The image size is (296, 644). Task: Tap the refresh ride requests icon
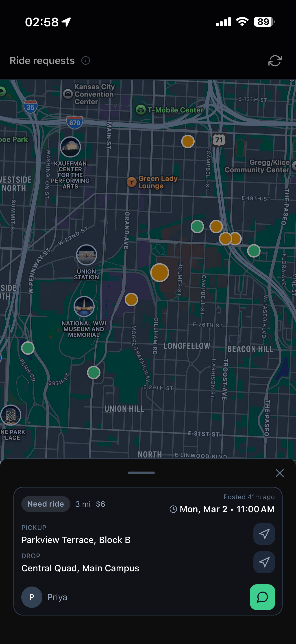tap(275, 61)
